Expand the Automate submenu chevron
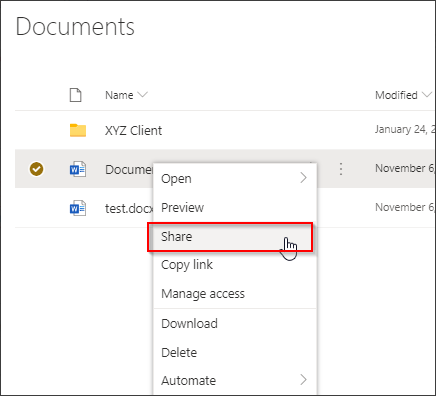 [303, 380]
